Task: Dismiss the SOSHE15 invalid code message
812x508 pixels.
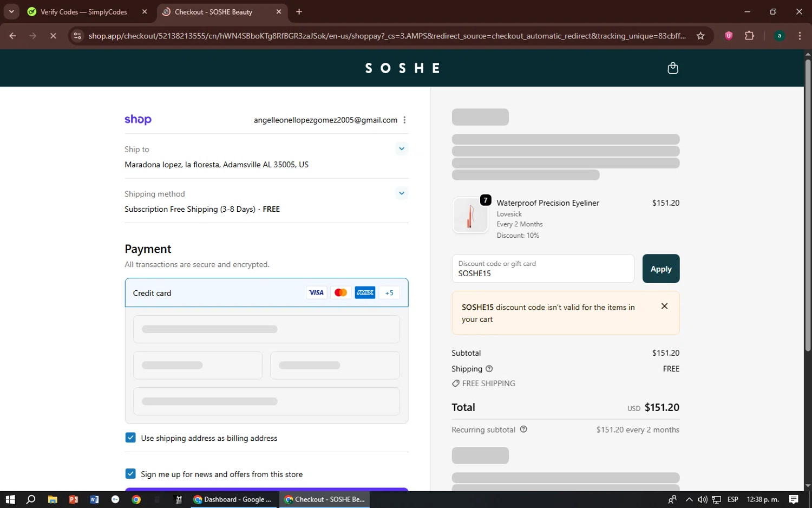Action: [x=664, y=307]
